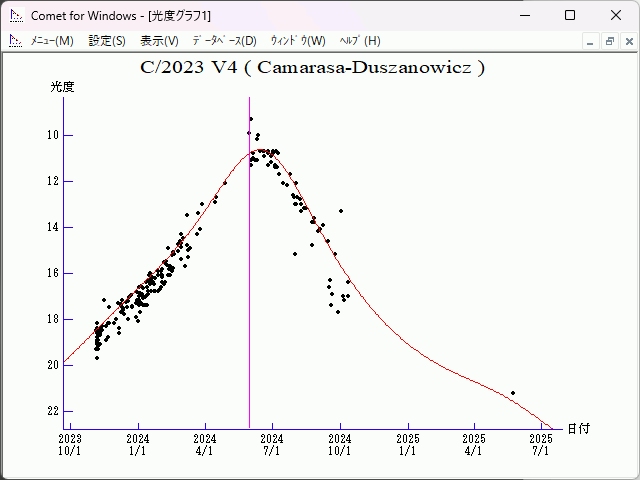640x480 pixels.
Task: Click the 2025 1/1 date axis label
Action: (407, 444)
